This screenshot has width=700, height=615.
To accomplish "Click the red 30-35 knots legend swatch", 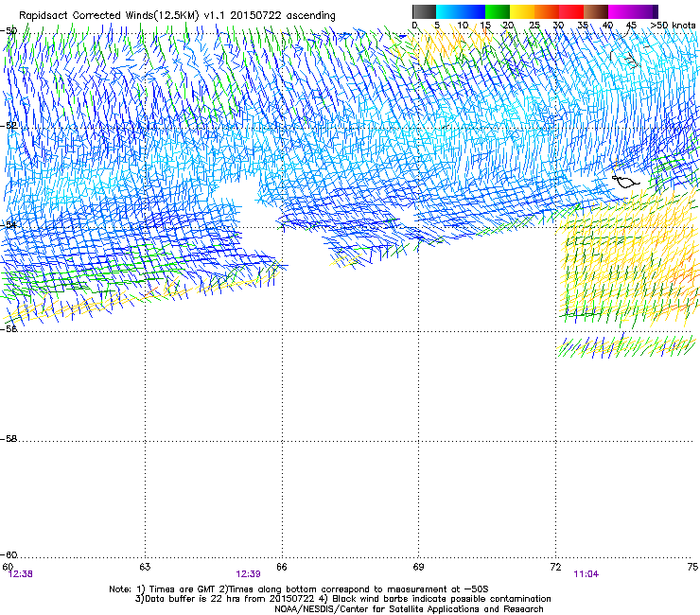I will 571,11.
